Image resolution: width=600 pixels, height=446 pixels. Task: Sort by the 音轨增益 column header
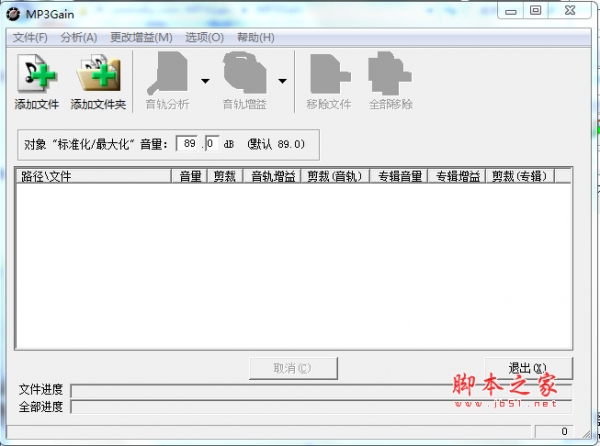tap(272, 176)
